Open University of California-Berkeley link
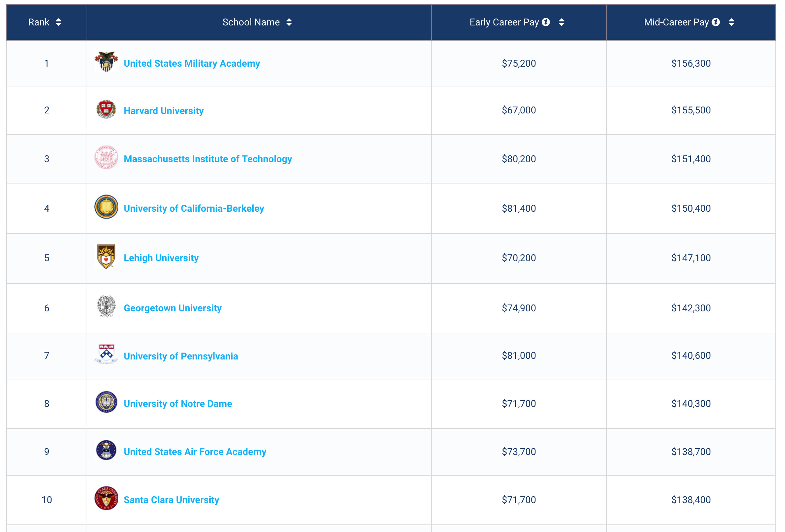 click(194, 209)
